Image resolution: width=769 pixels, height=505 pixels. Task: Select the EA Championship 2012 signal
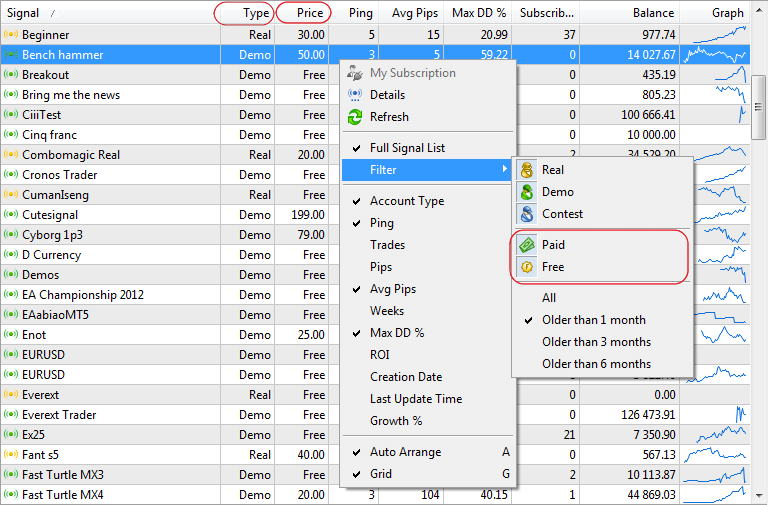click(x=83, y=295)
